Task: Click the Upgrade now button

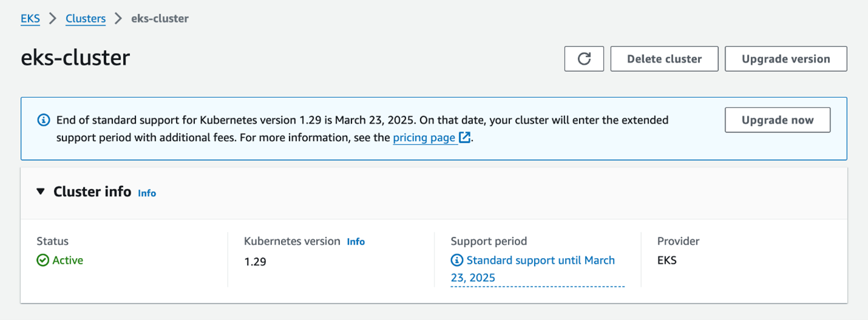Action: [778, 120]
